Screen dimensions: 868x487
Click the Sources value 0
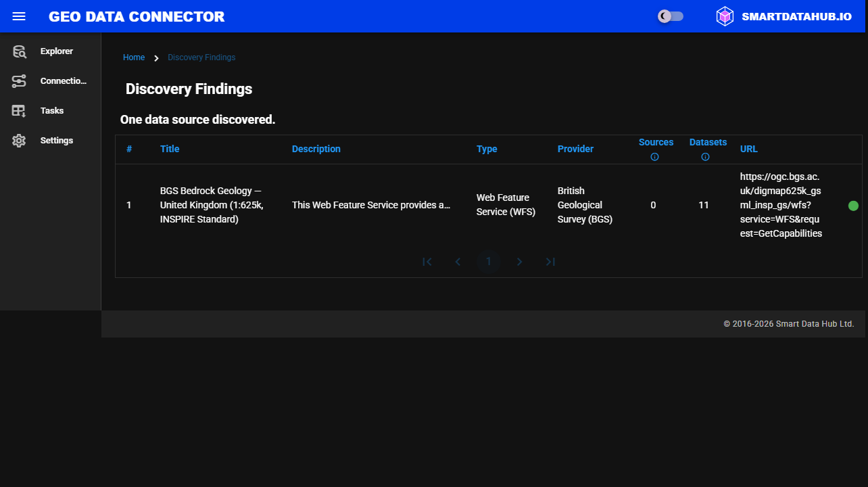pyautogui.click(x=653, y=205)
